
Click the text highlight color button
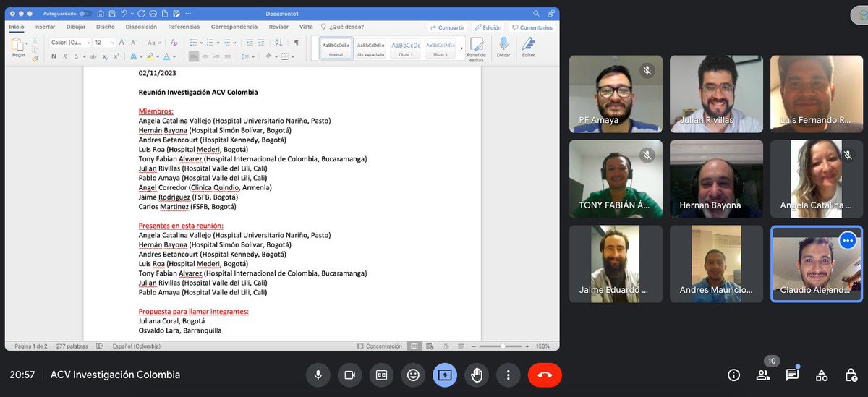point(150,56)
